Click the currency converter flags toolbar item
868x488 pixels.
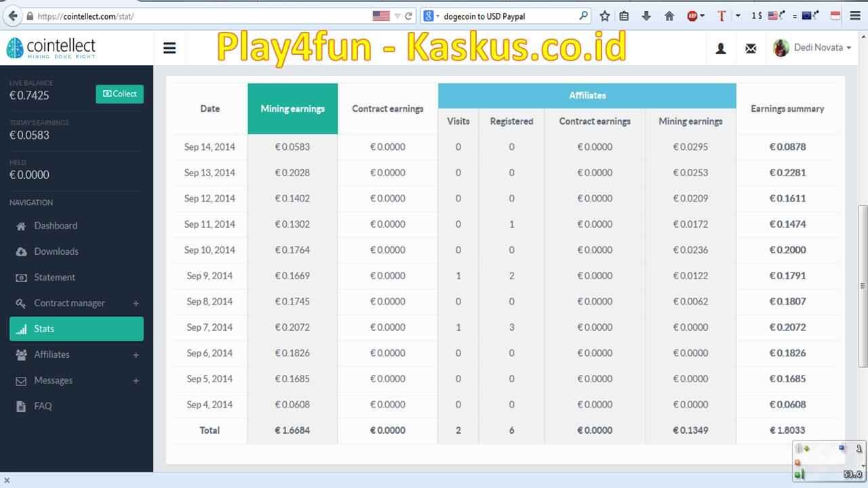[x=785, y=16]
